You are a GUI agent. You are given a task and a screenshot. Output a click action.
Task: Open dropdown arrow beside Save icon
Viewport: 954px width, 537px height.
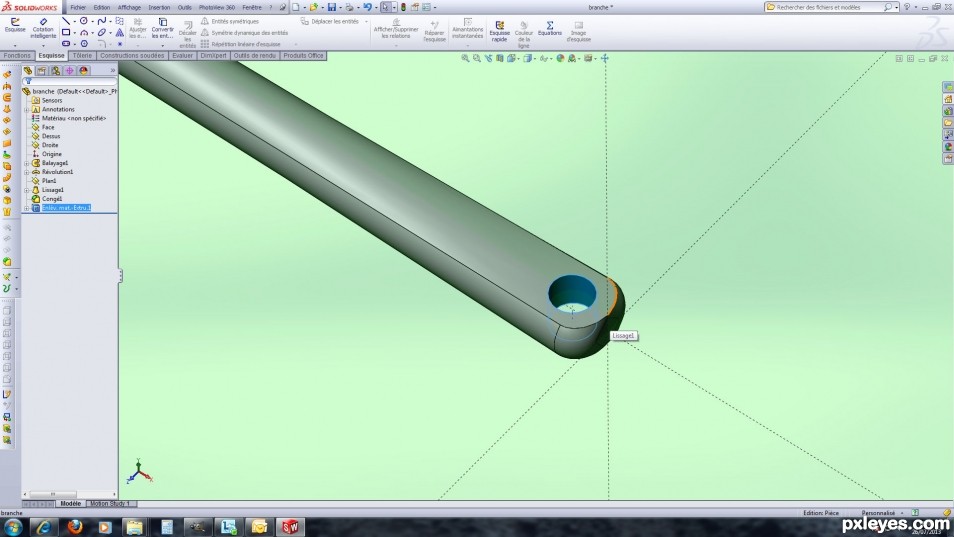click(339, 7)
